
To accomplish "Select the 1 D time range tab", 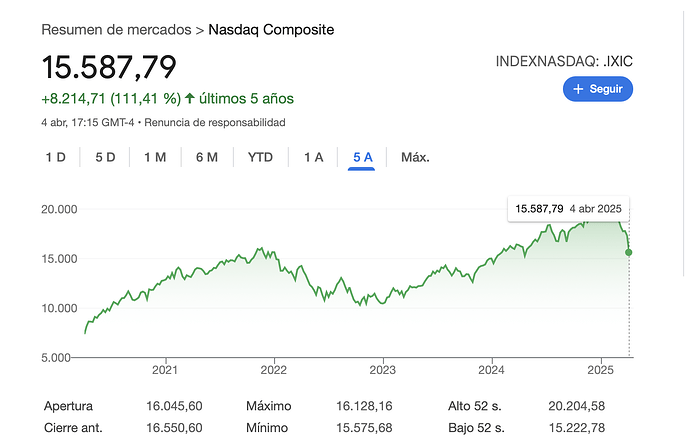I will (55, 157).
